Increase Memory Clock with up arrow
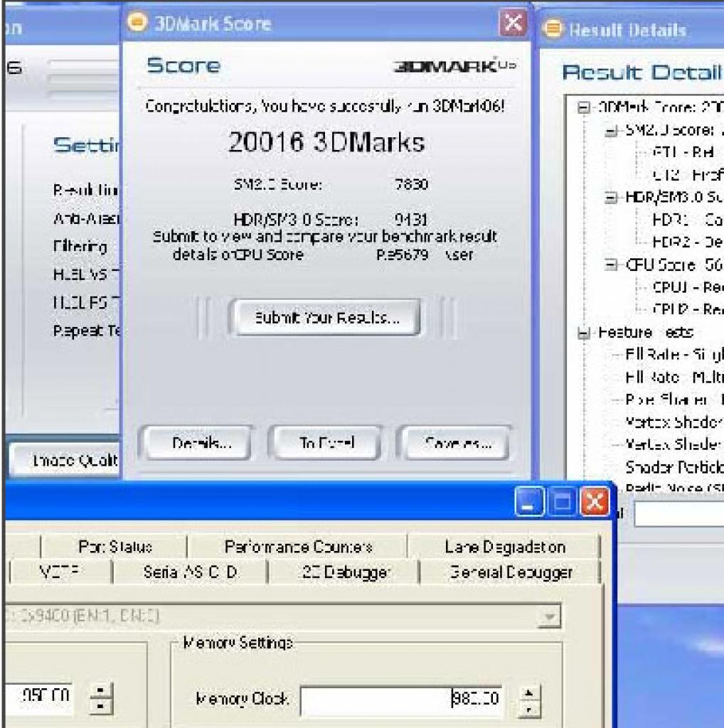Viewport: 724px width, 728px height. pyautogui.click(x=528, y=693)
